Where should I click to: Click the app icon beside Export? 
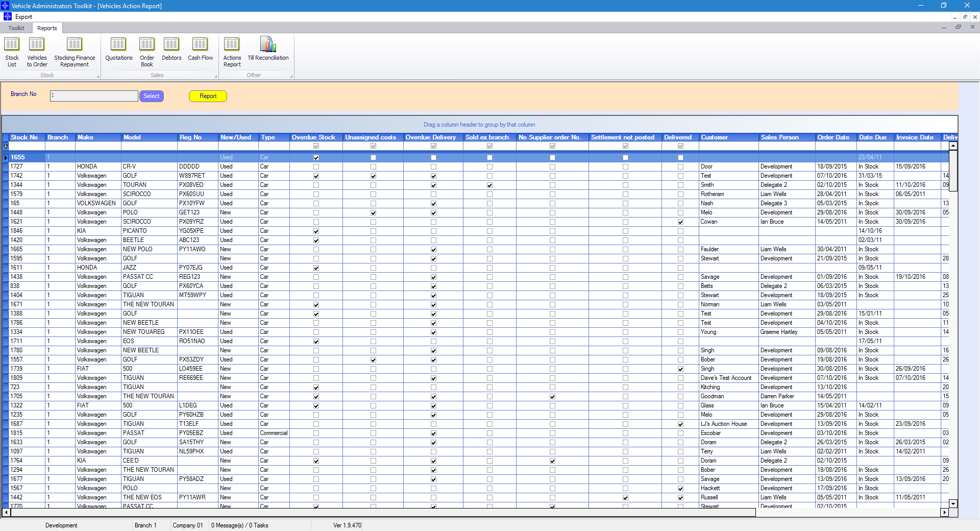pyautogui.click(x=7, y=17)
